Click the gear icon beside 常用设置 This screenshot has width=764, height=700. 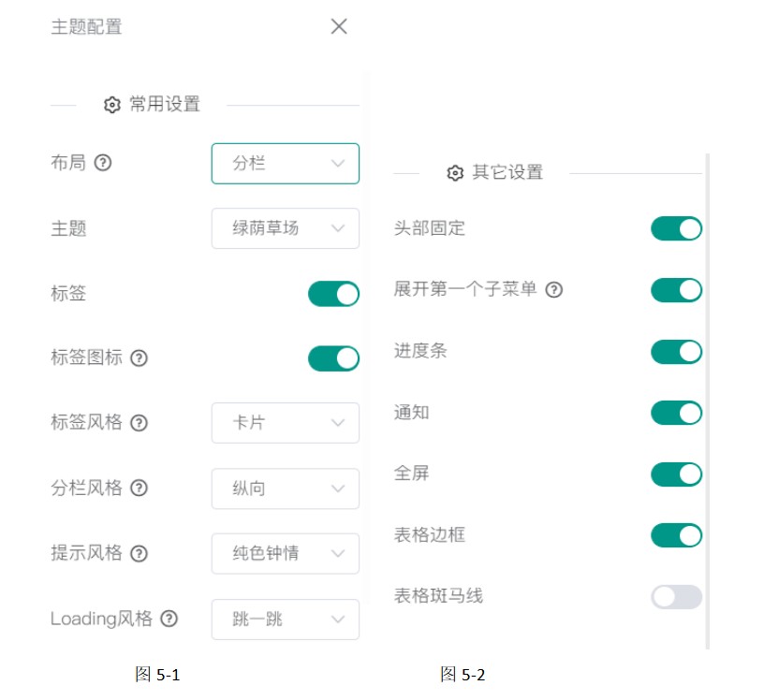(112, 105)
